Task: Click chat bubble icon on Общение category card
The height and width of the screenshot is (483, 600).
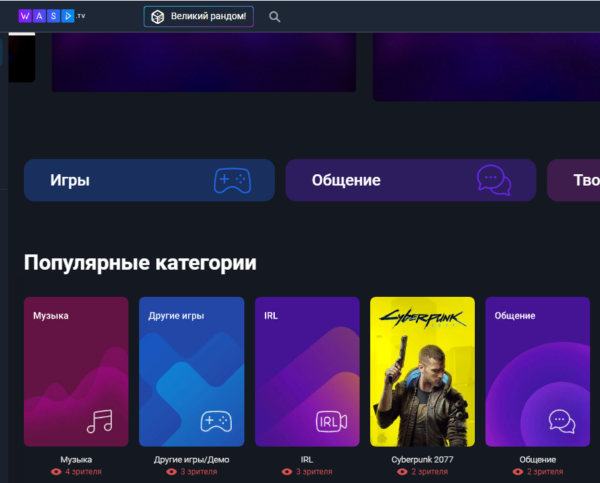Action: pos(561,421)
